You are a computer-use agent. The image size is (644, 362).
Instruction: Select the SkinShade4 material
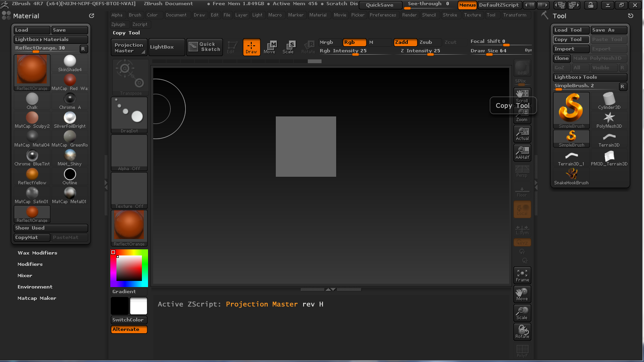pos(70,64)
